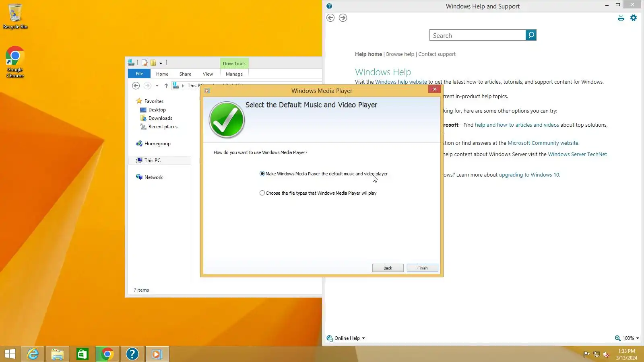Click Finish in Media Player setup
The width and height of the screenshot is (644, 362).
tap(422, 268)
